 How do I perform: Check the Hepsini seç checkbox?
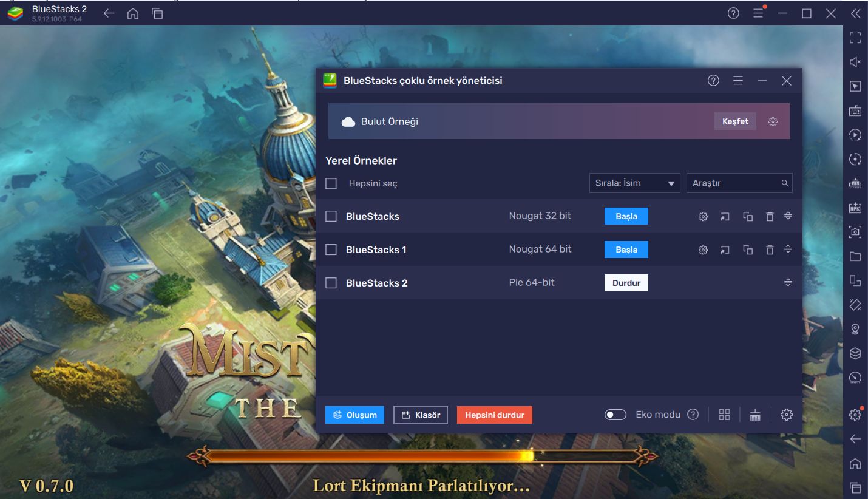click(x=331, y=183)
